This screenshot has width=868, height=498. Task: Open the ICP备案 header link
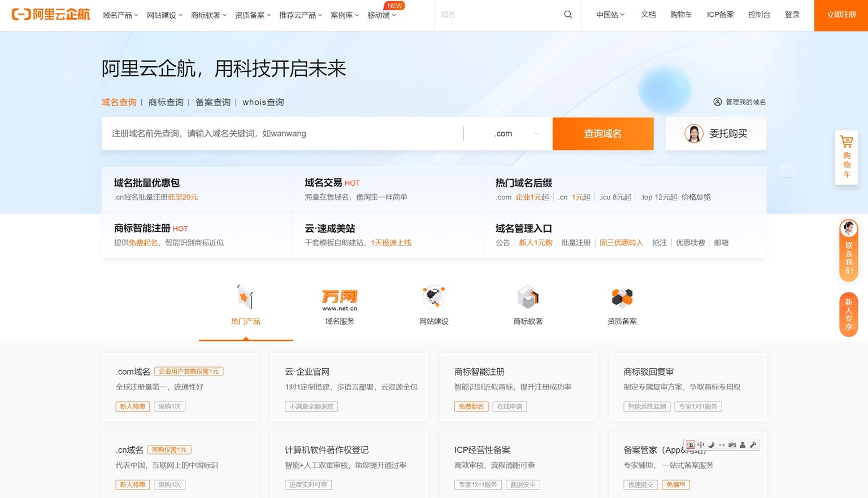[x=720, y=15]
